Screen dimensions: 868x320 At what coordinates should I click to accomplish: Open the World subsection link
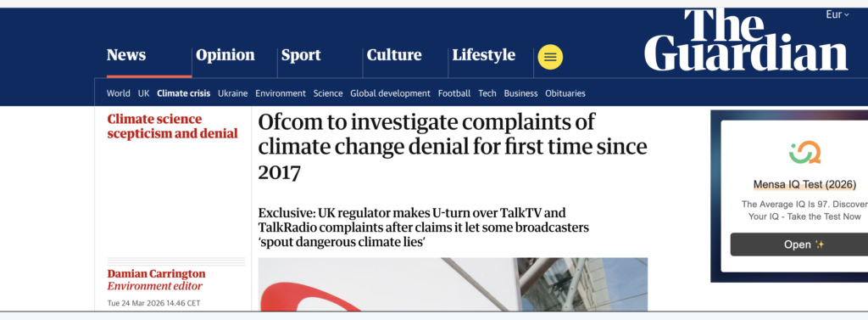(x=119, y=93)
